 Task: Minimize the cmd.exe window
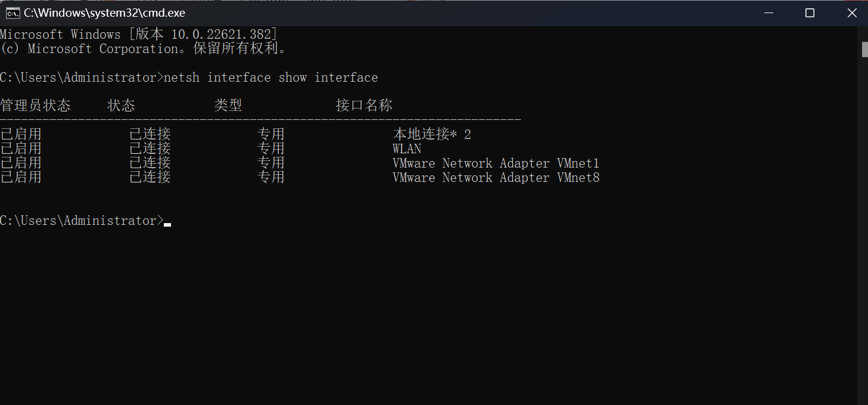coord(768,13)
